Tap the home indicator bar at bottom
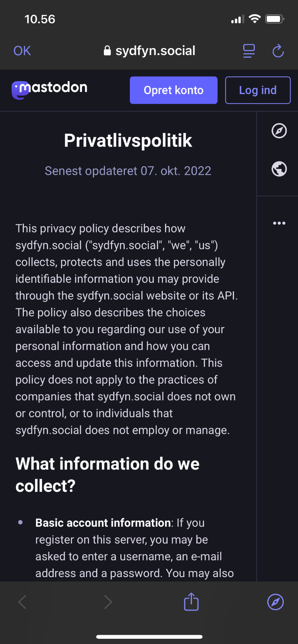 (x=149, y=637)
